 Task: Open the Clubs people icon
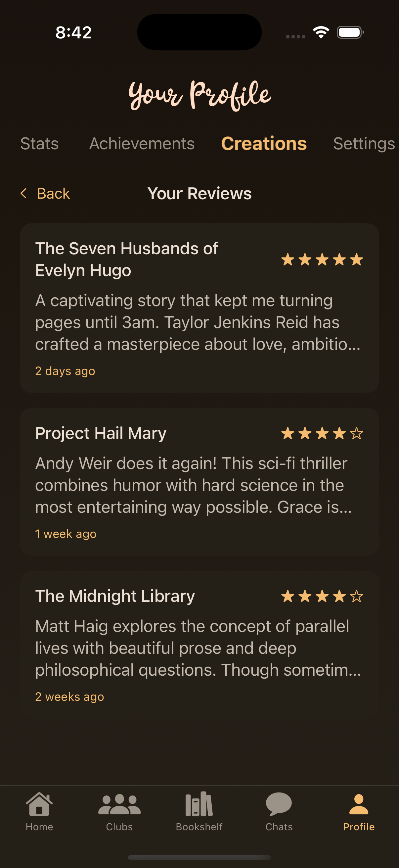pyautogui.click(x=119, y=804)
